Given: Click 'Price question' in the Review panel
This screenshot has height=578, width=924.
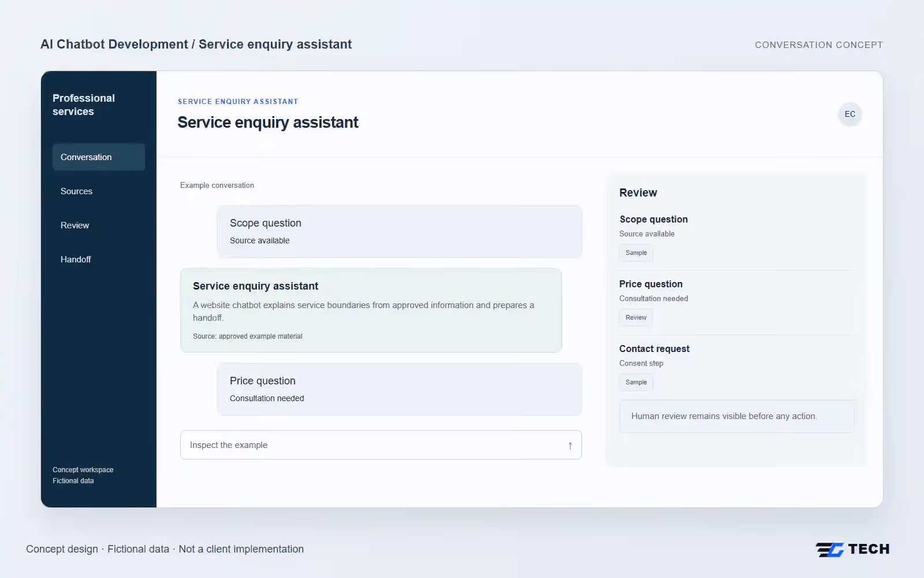Looking at the screenshot, I should (651, 284).
